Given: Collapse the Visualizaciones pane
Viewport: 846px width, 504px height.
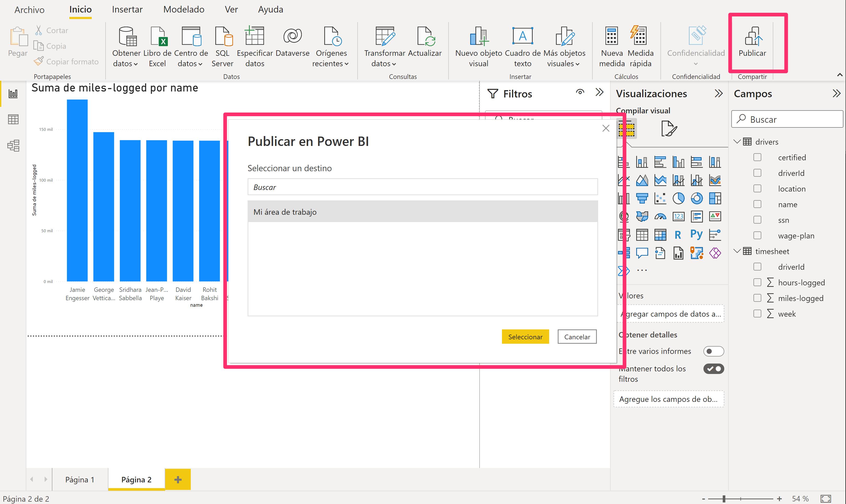Looking at the screenshot, I should (718, 93).
